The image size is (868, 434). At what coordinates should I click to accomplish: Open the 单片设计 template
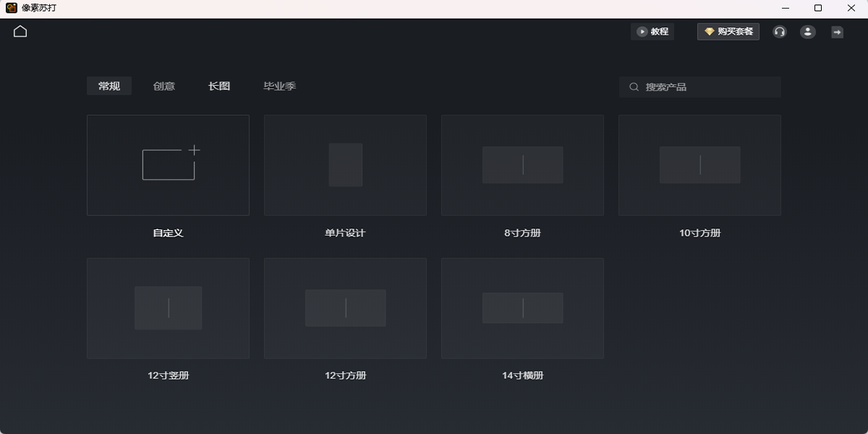[345, 165]
